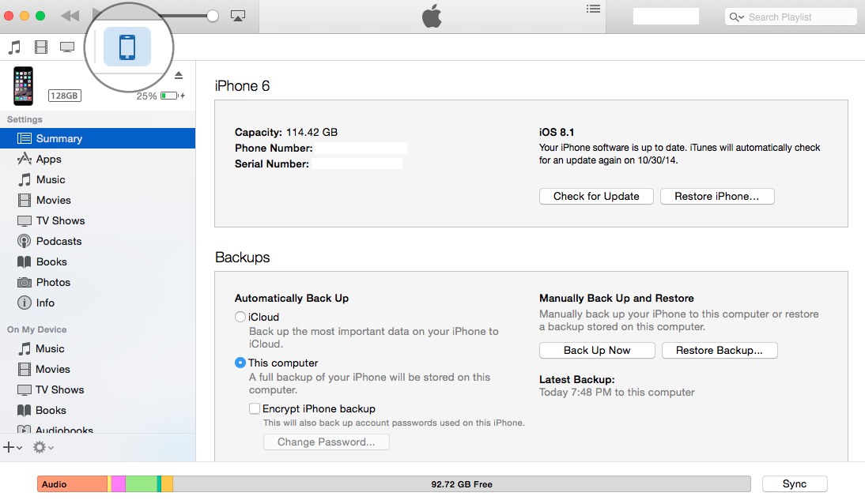This screenshot has height=504, width=865.
Task: Click the iOS 8.1 version label
Action: 557,133
